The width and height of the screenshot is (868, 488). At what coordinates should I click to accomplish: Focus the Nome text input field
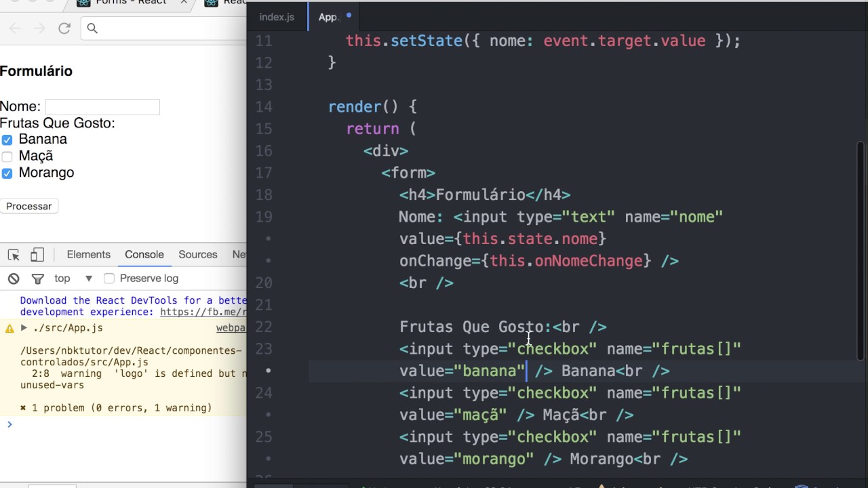[x=102, y=106]
